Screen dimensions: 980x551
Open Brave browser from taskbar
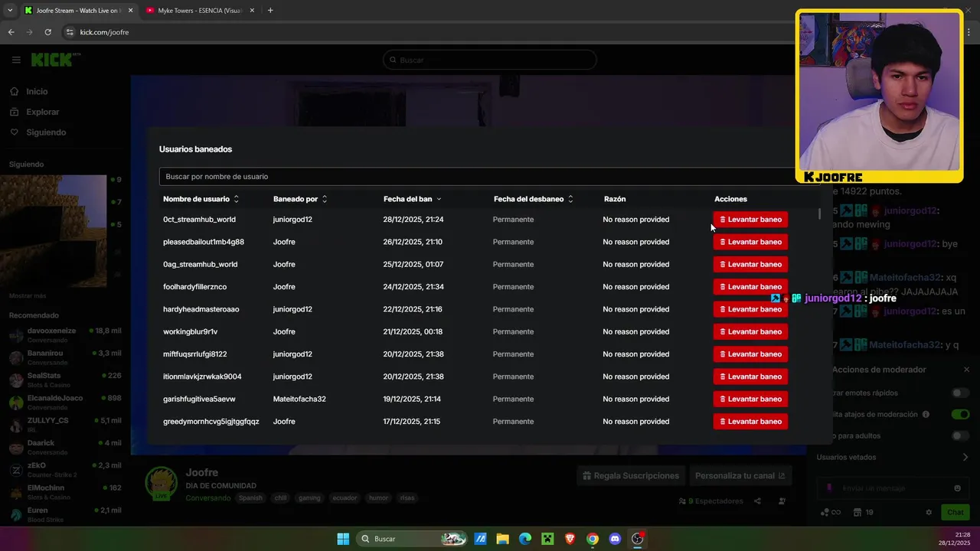click(570, 539)
